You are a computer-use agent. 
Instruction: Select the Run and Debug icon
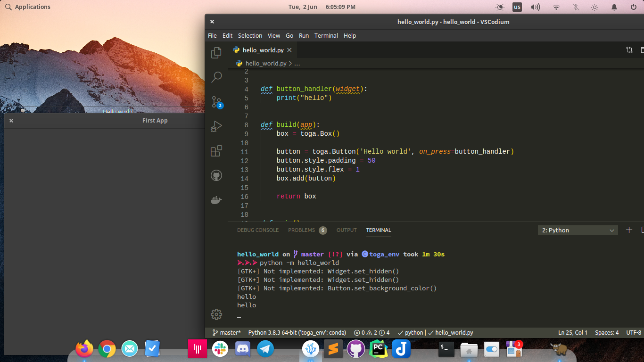pyautogui.click(x=216, y=126)
